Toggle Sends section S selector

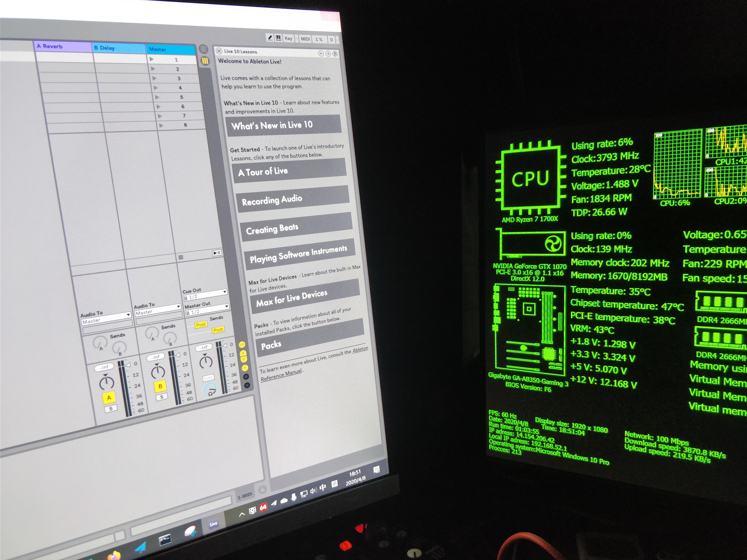tap(243, 353)
